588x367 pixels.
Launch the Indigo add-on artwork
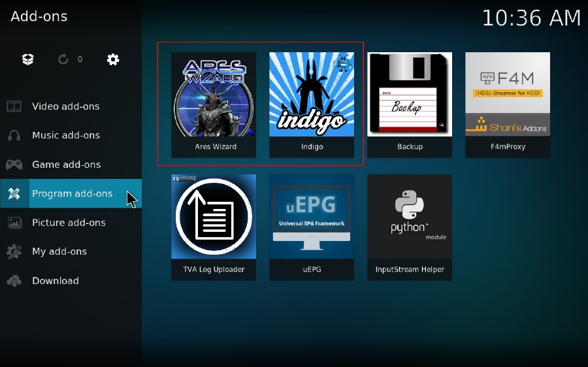point(312,95)
